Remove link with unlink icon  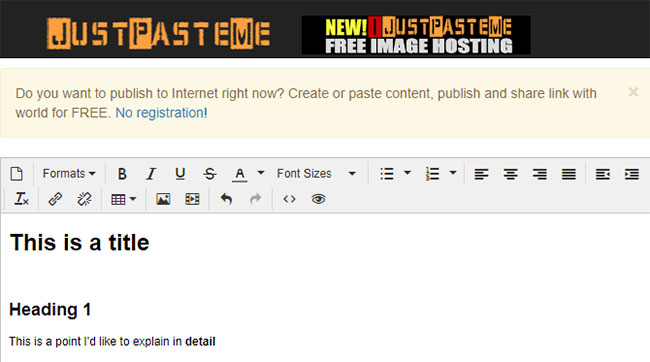pos(84,199)
